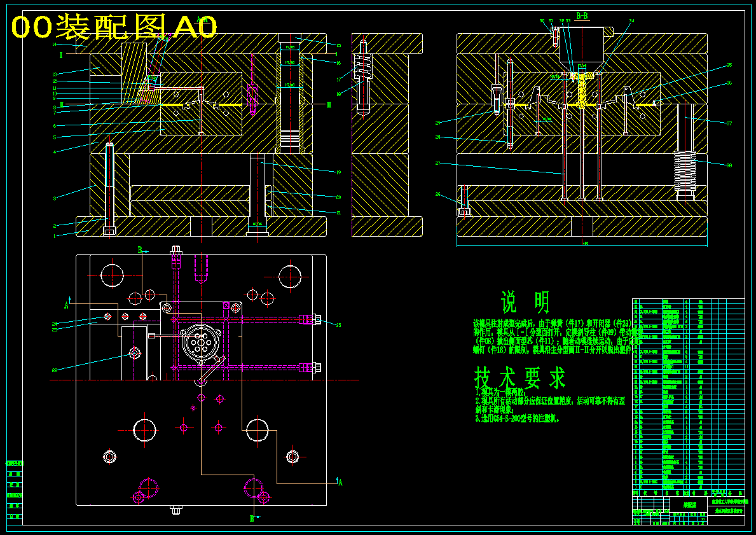Screen dimensions: 756x535
Task: Select the 备注 parts list header
Action: point(735,494)
